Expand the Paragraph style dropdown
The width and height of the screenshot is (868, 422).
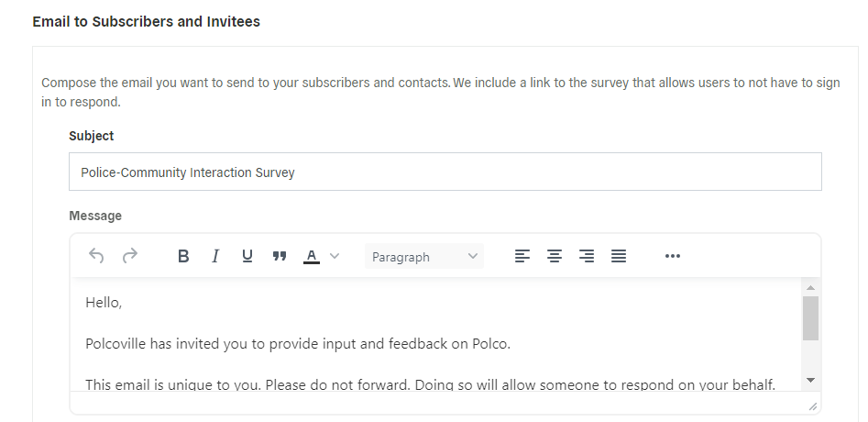[x=424, y=257]
